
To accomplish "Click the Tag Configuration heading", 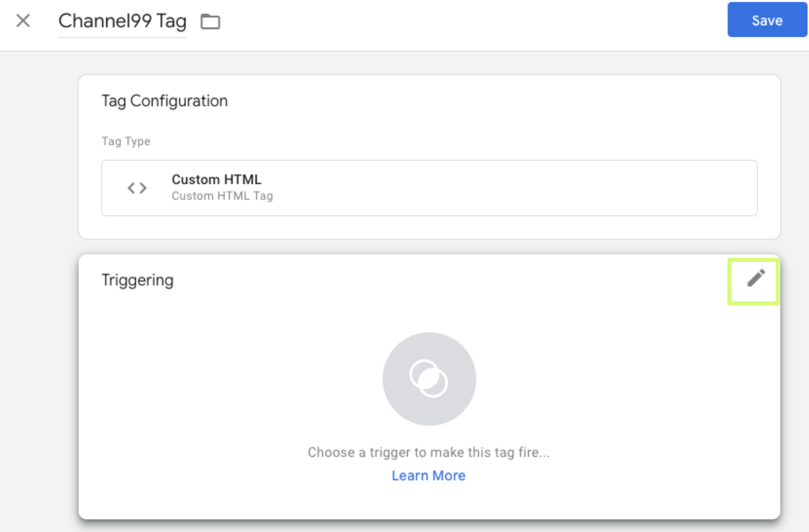I will tap(165, 101).
